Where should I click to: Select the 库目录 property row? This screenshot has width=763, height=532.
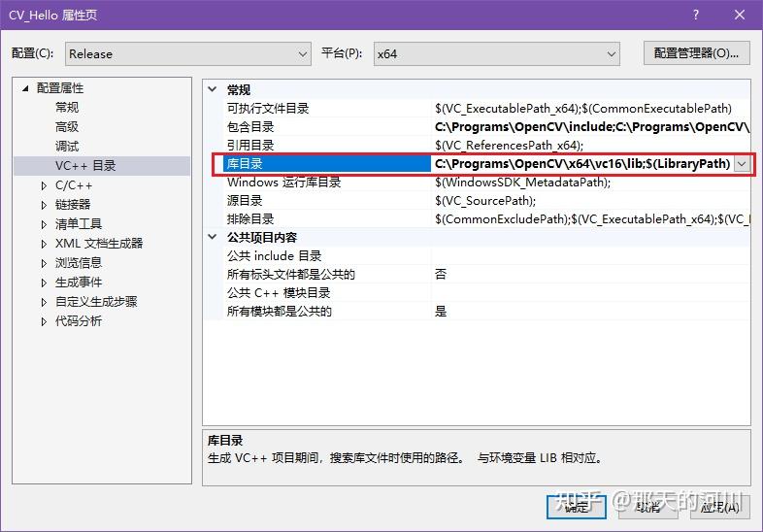point(486,163)
